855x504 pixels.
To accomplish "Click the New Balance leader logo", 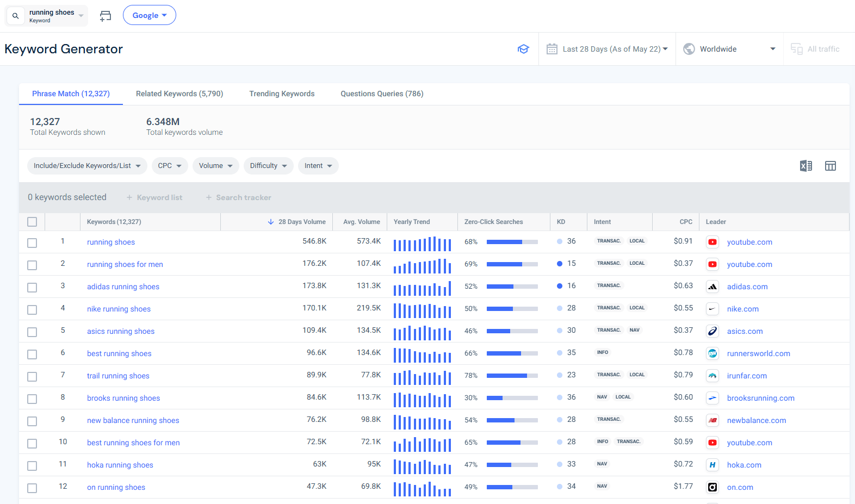I will tap(712, 420).
